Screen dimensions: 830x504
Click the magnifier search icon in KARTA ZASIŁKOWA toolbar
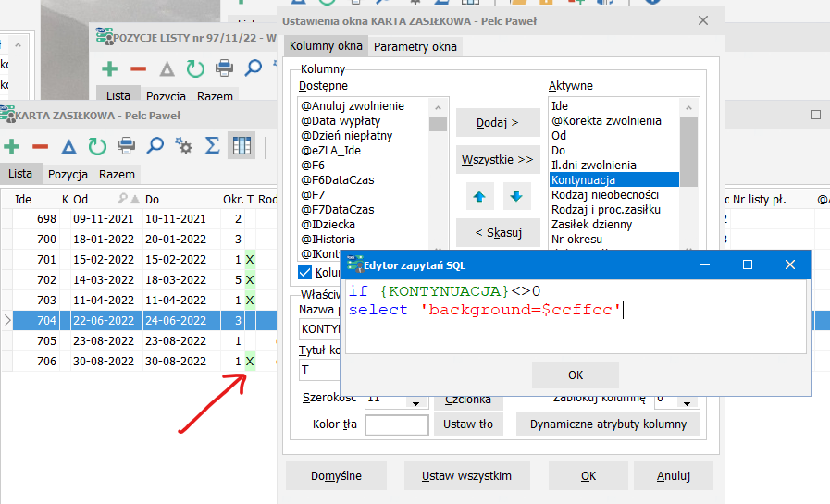pyautogui.click(x=155, y=146)
